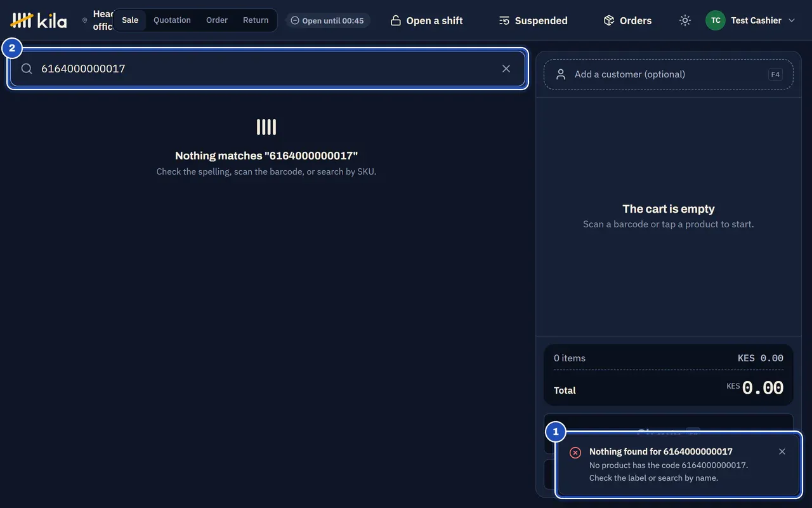Screen dimensions: 812x508
Task: Click the Kila logo
Action: [39, 20]
